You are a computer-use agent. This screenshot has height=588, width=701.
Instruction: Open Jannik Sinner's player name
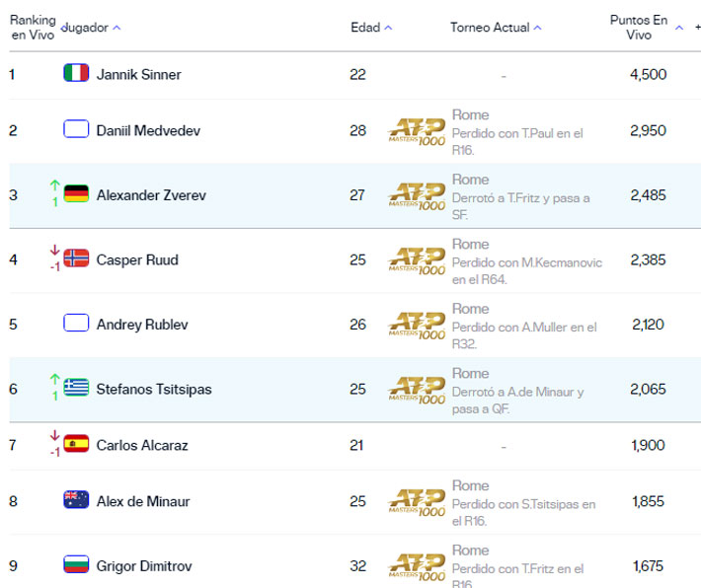[x=138, y=74]
